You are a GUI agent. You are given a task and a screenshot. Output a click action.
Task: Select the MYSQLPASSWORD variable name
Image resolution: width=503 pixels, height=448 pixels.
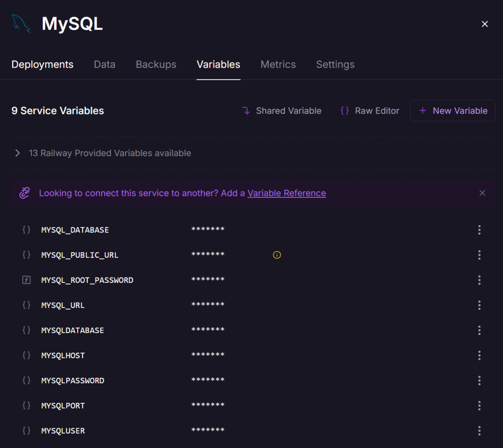[73, 381]
